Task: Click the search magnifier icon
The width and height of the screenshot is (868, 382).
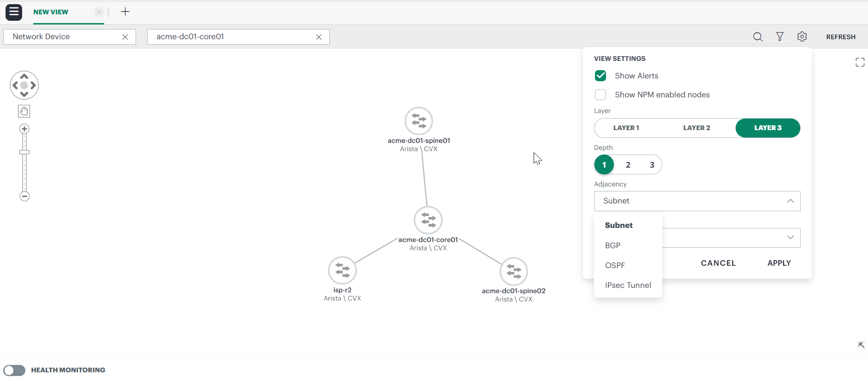Action: pyautogui.click(x=757, y=37)
